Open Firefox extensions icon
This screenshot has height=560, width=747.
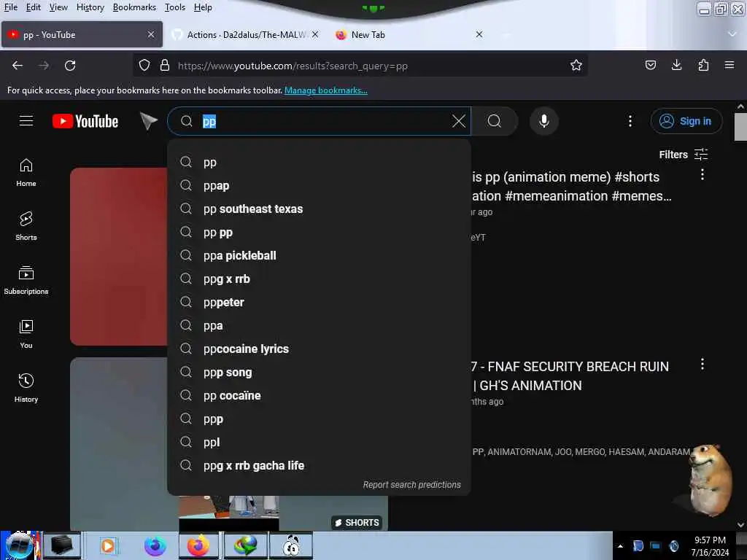[703, 65]
